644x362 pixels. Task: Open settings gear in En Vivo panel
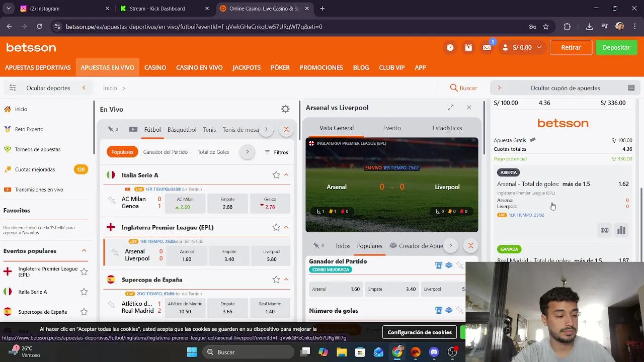coord(285,109)
